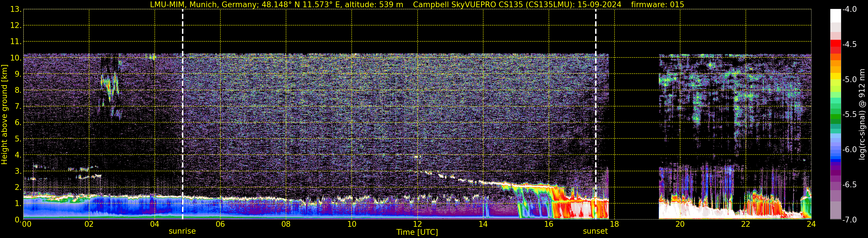Click the colorbar tick label '-4.5'

click(x=849, y=44)
